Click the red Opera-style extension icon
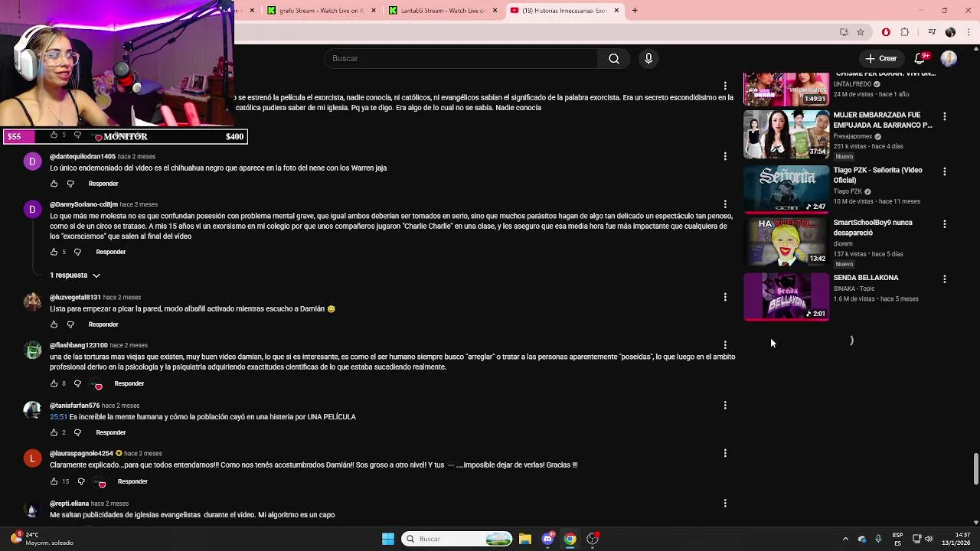The width and height of the screenshot is (980, 551). coord(886,32)
